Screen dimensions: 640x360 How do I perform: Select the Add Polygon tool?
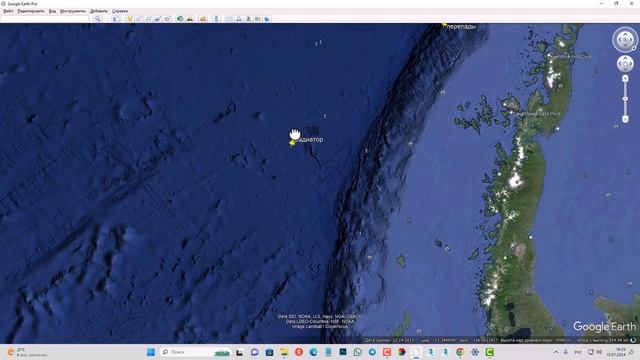139,19
